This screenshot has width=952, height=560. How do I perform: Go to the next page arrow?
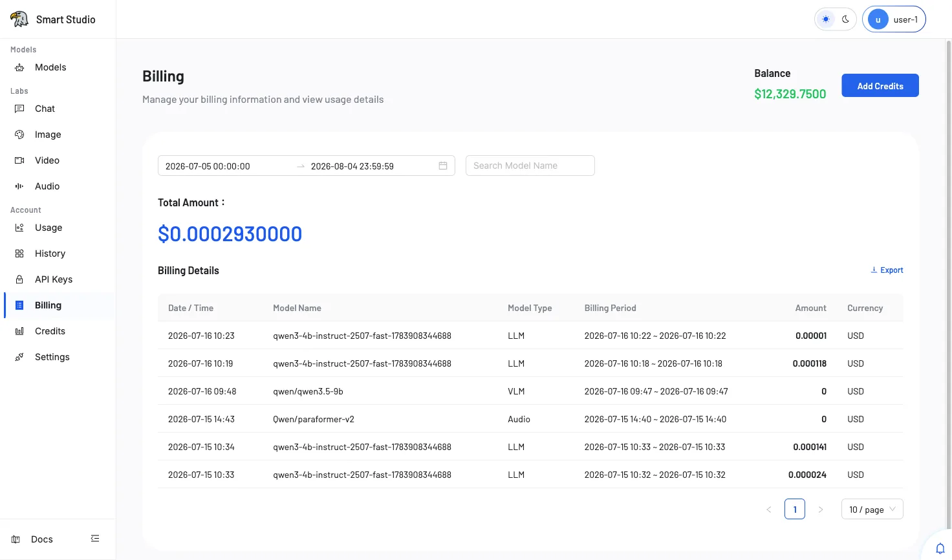point(821,510)
